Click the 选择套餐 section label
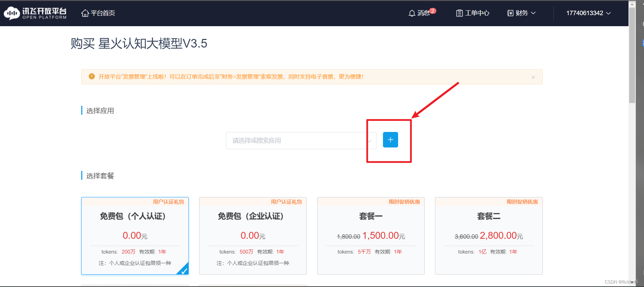The height and width of the screenshot is (287, 644). click(x=100, y=176)
